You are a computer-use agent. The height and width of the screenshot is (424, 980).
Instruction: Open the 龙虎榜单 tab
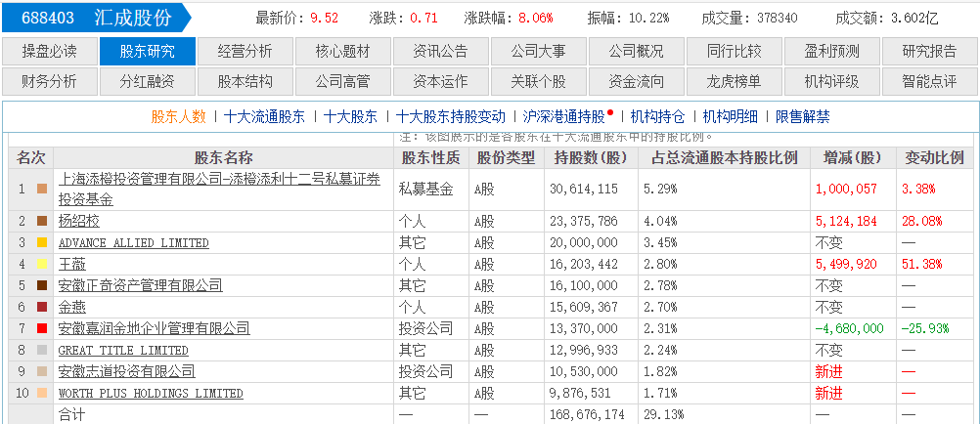[735, 82]
